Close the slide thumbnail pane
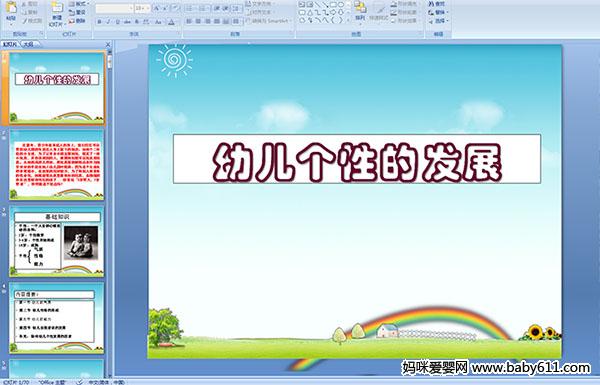 click(108, 44)
